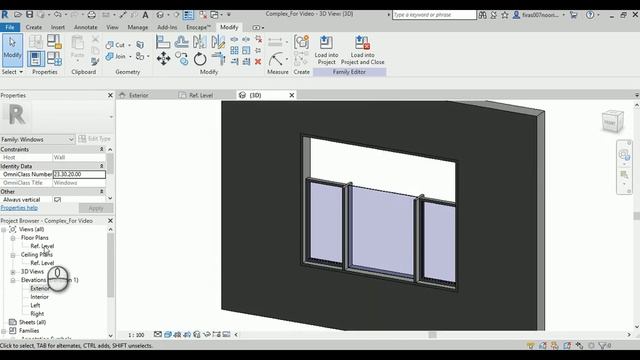Open the File menu

10,27
